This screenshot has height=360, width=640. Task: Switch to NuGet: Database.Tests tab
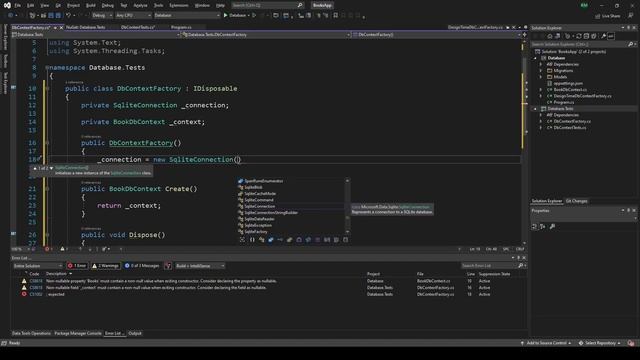pyautogui.click(x=86, y=27)
